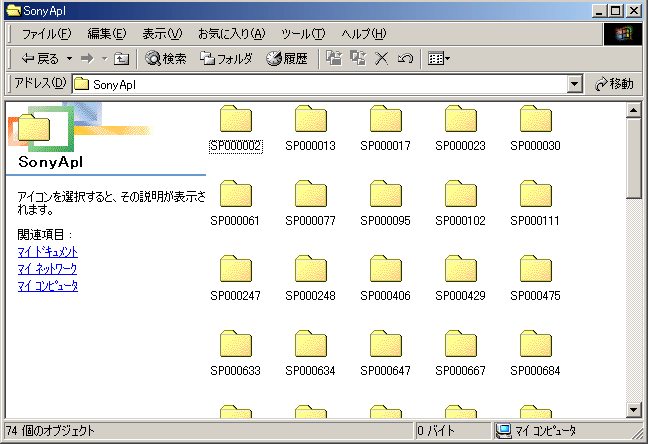Select the SP000023 folder icon
This screenshot has width=648, height=444.
[461, 119]
